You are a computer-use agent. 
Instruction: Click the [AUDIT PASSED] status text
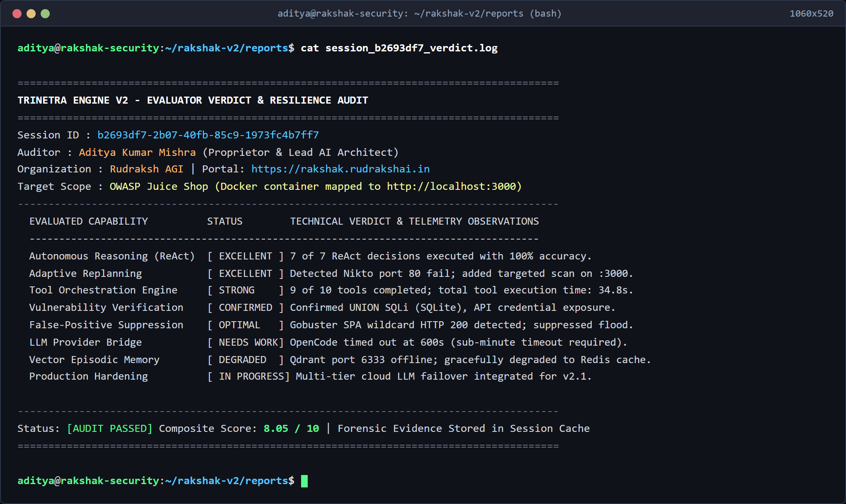[109, 429]
